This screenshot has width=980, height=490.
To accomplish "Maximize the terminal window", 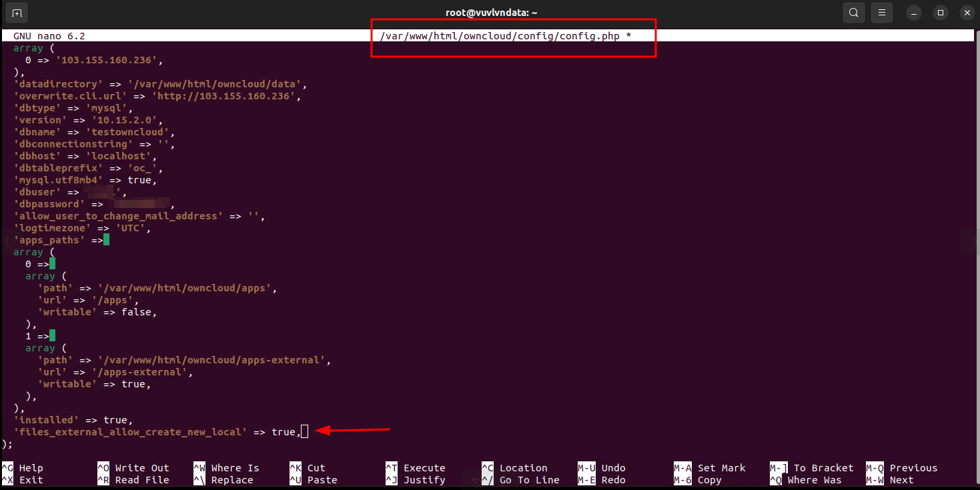I will (x=940, y=13).
